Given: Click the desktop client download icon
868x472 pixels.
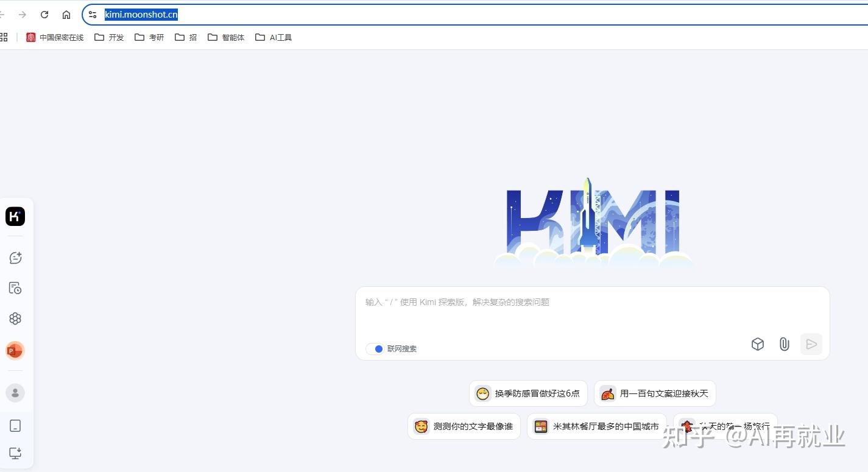Looking at the screenshot, I should click(x=15, y=453).
